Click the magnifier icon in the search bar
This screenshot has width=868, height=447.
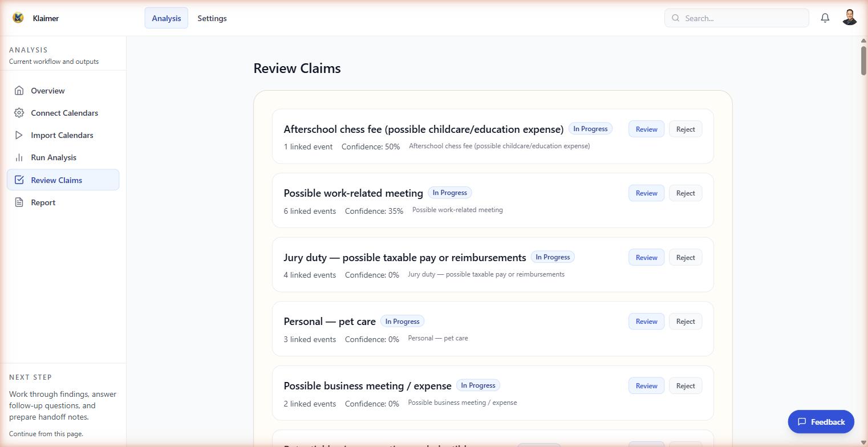[675, 18]
